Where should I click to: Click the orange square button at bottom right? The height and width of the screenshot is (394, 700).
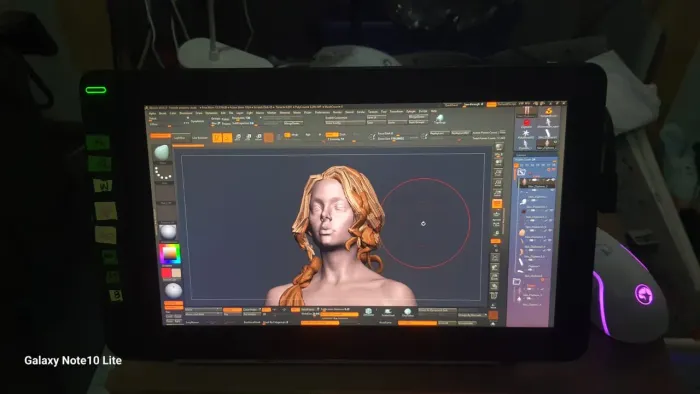[x=493, y=315]
